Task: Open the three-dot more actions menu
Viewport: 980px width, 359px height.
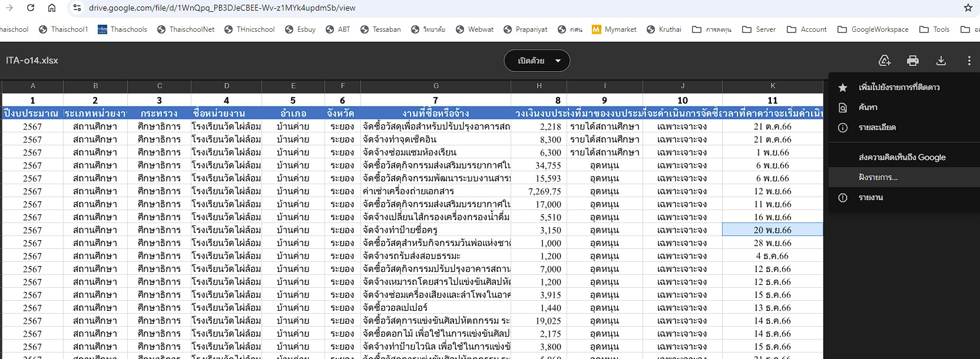Action: 969,61
